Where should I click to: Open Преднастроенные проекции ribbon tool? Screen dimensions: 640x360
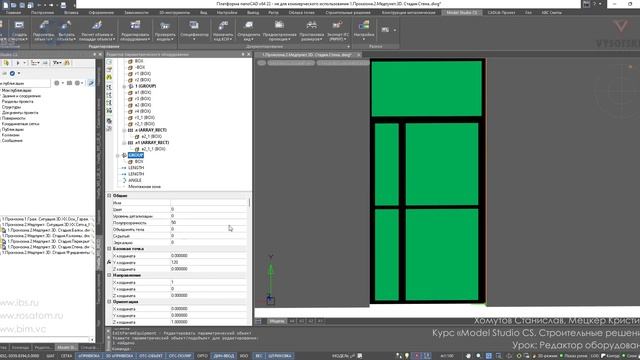(x=280, y=31)
